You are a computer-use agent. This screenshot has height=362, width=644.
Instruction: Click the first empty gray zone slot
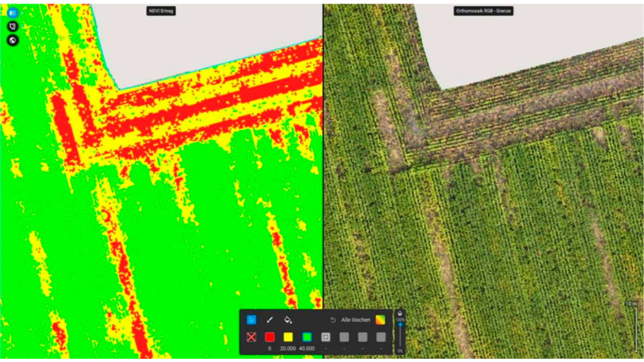(344, 337)
